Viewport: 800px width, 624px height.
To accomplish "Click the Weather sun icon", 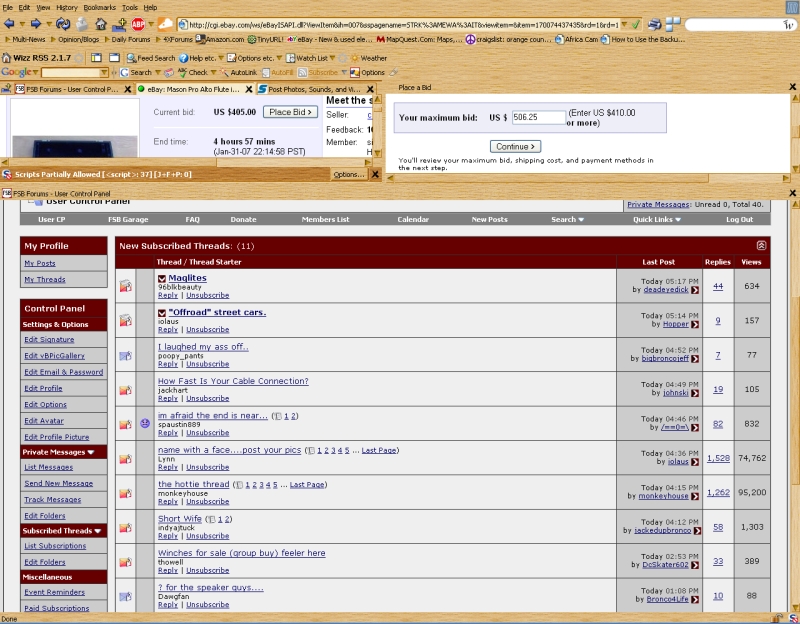I will click(x=355, y=58).
